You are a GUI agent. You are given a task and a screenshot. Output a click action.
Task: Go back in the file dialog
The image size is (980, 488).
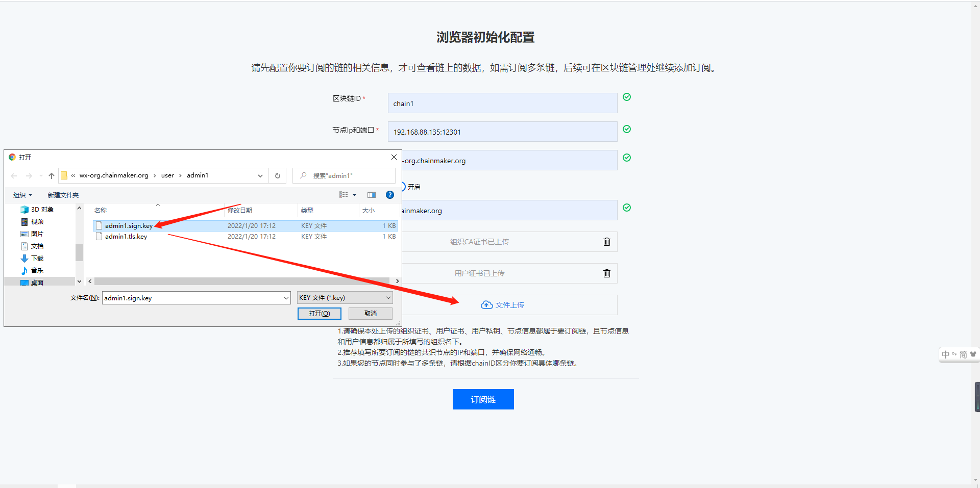tap(14, 175)
